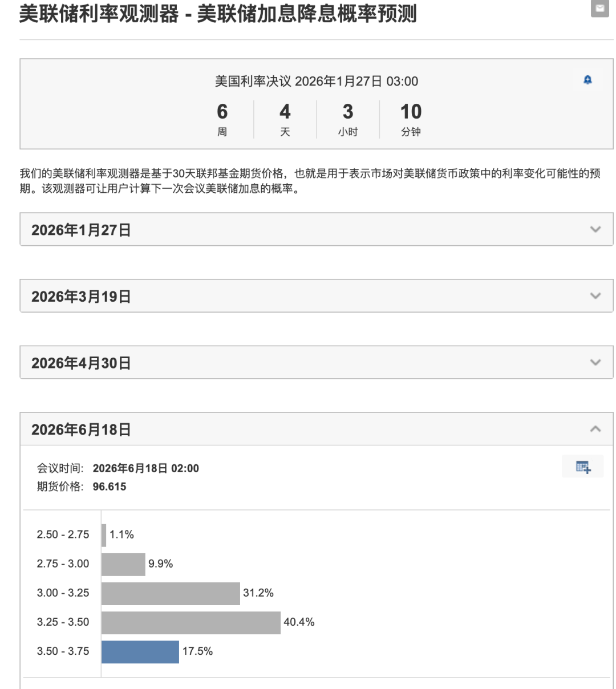Screen dimensions: 616x689
Task: Click the futures price value 96.615
Action: pyautogui.click(x=110, y=487)
